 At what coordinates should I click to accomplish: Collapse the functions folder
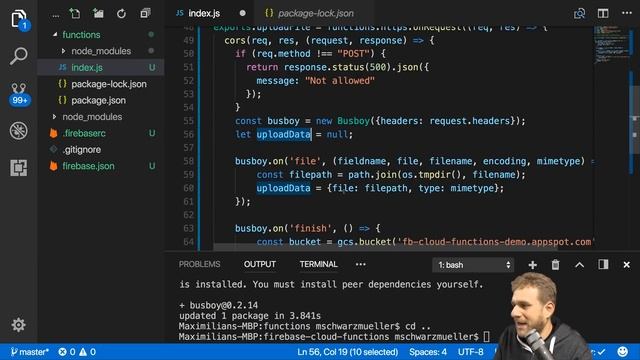55,35
